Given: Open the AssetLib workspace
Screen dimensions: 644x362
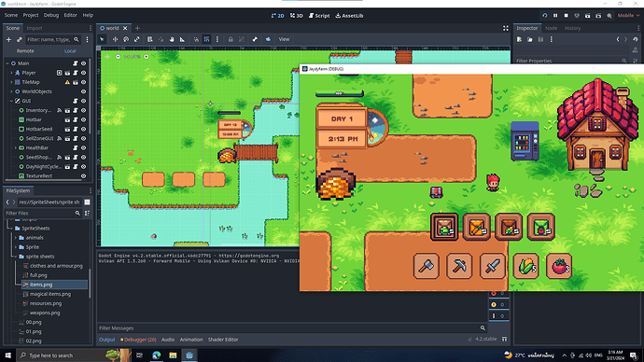Looking at the screenshot, I should (349, 16).
